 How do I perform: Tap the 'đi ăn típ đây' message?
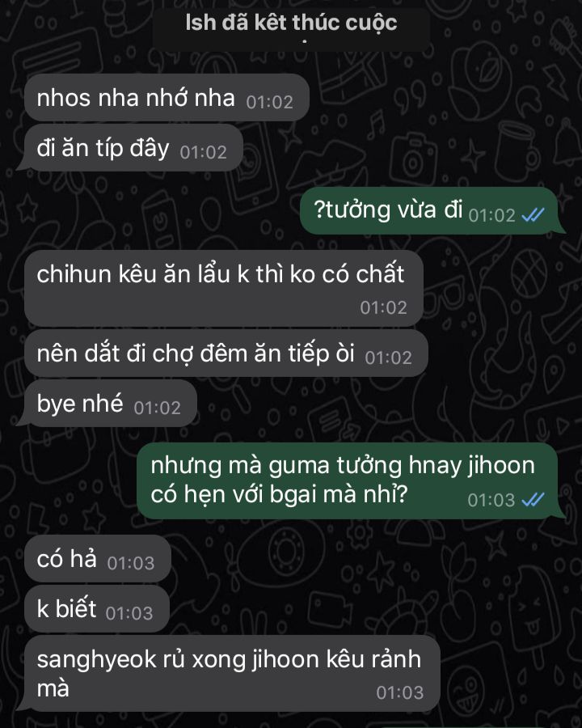[x=132, y=148]
